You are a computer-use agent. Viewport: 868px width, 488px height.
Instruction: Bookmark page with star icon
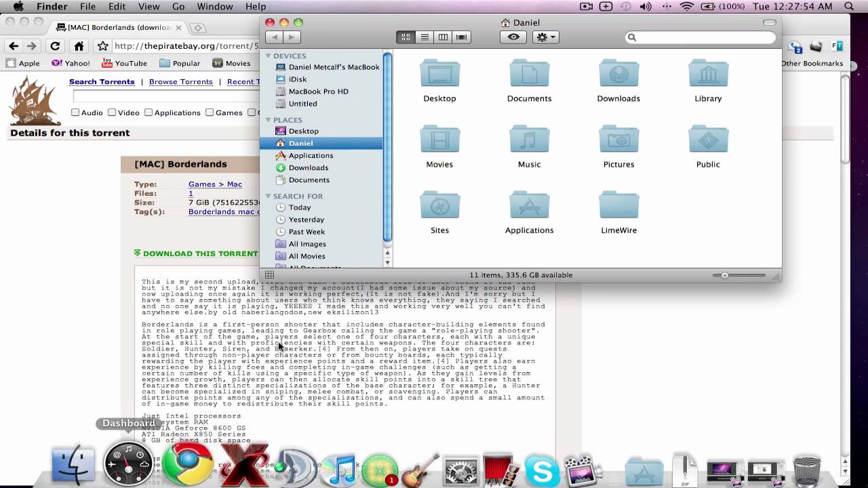tap(102, 46)
